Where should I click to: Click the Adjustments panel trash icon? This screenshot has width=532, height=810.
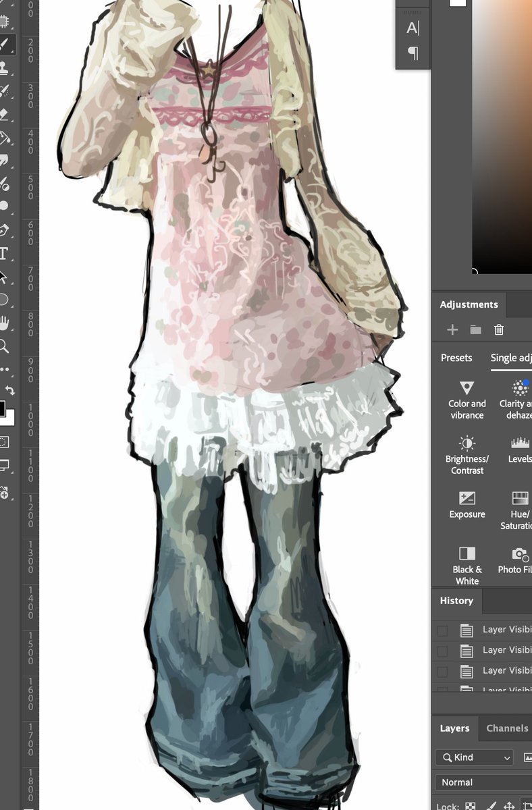coord(499,329)
